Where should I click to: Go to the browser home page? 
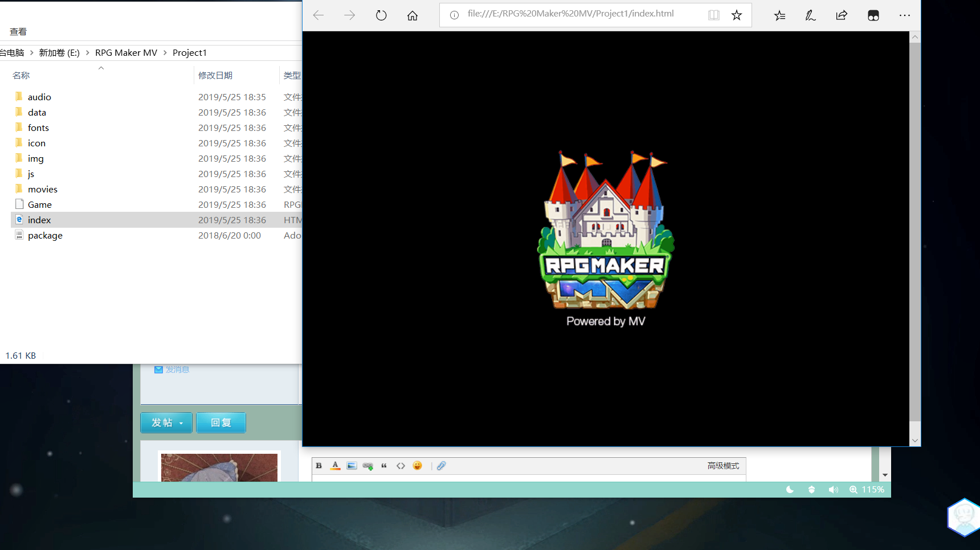413,15
